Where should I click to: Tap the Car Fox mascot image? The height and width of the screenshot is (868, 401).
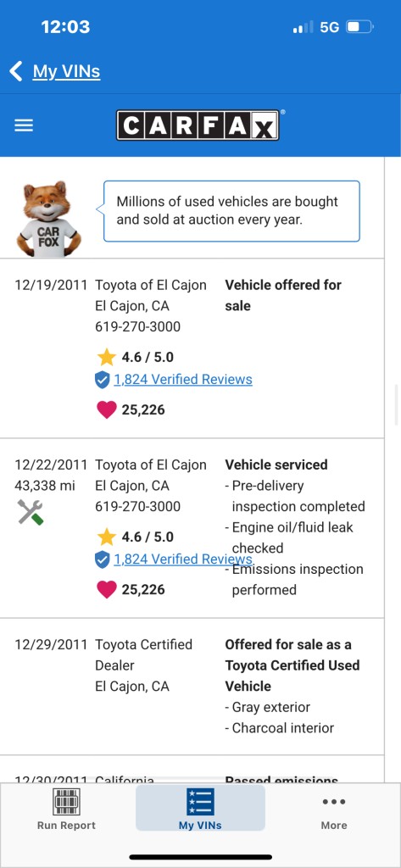click(x=48, y=219)
